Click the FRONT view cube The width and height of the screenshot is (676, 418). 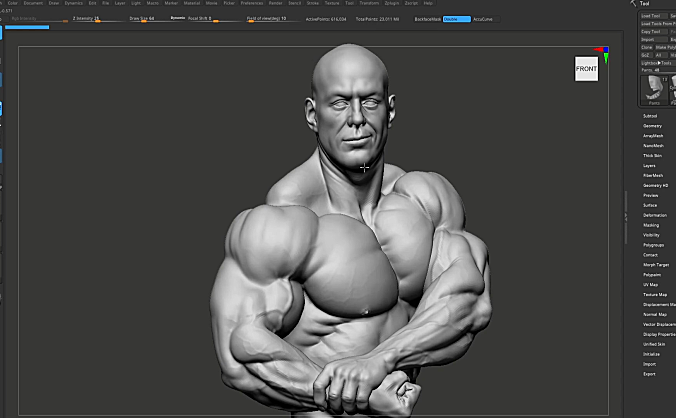click(x=586, y=69)
